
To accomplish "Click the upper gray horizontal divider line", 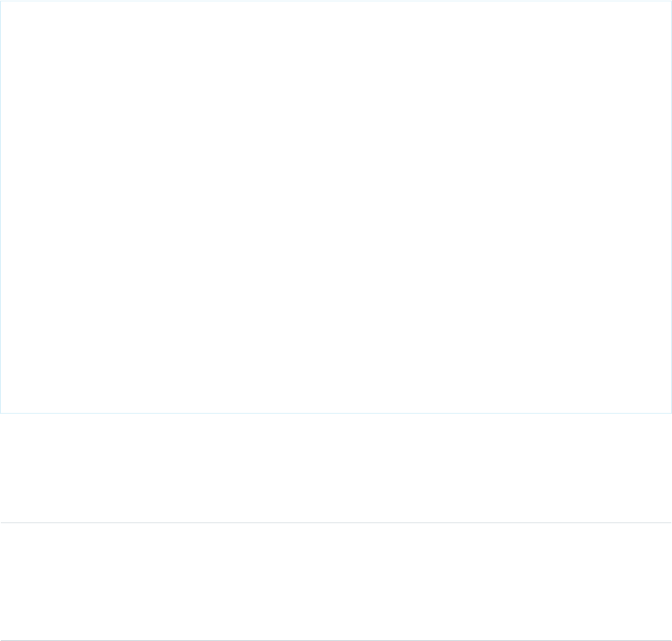I will [336, 523].
